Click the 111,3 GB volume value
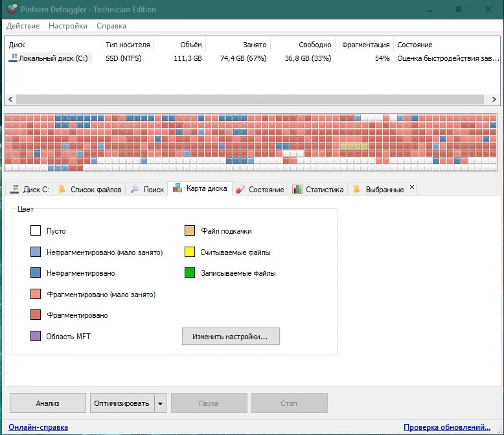 tap(188, 58)
